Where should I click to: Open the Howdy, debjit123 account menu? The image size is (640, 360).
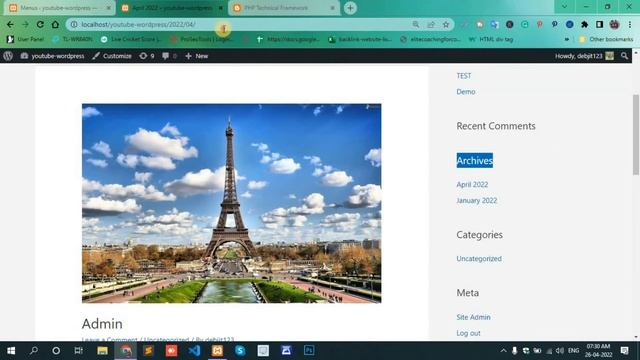tap(584, 56)
